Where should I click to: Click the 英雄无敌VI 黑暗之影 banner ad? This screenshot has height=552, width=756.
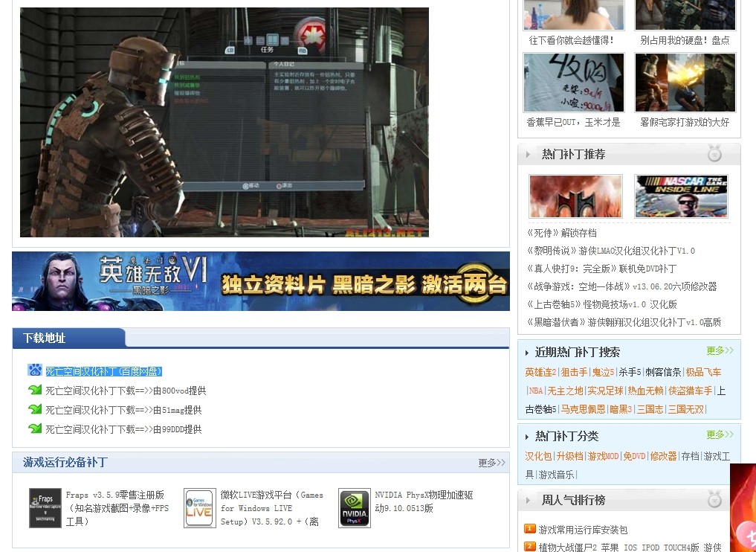(261, 280)
